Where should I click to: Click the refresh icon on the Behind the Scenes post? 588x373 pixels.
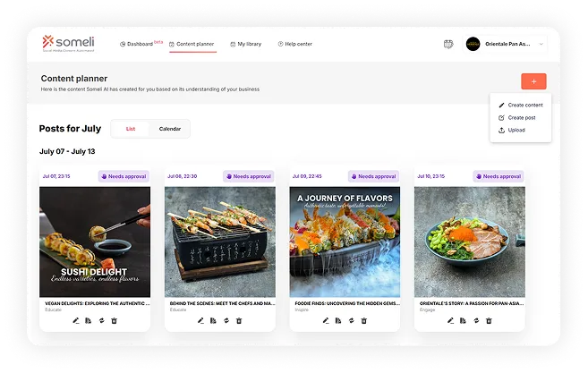tap(226, 320)
